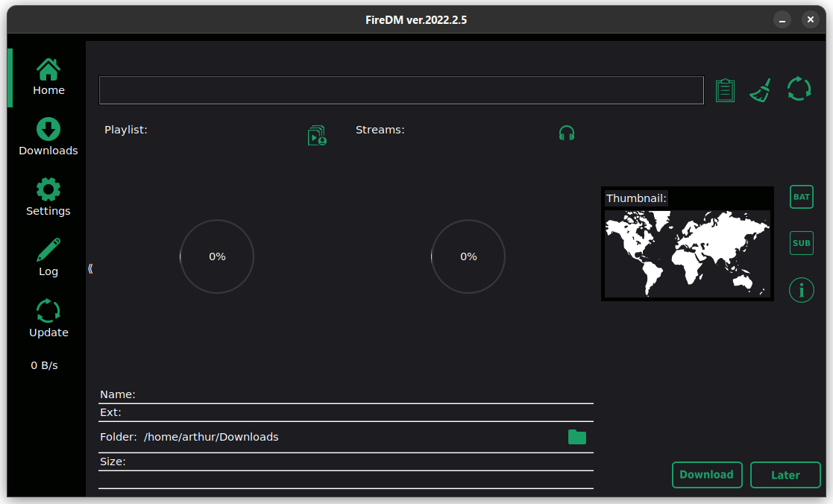Paste URL using the clipboard icon
The width and height of the screenshot is (833, 504).
pyautogui.click(x=725, y=89)
